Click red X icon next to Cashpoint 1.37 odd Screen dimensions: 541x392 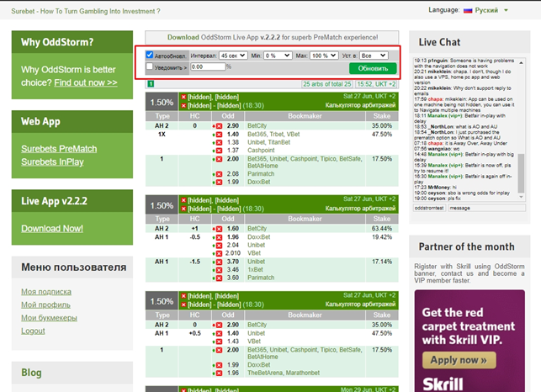(219, 150)
